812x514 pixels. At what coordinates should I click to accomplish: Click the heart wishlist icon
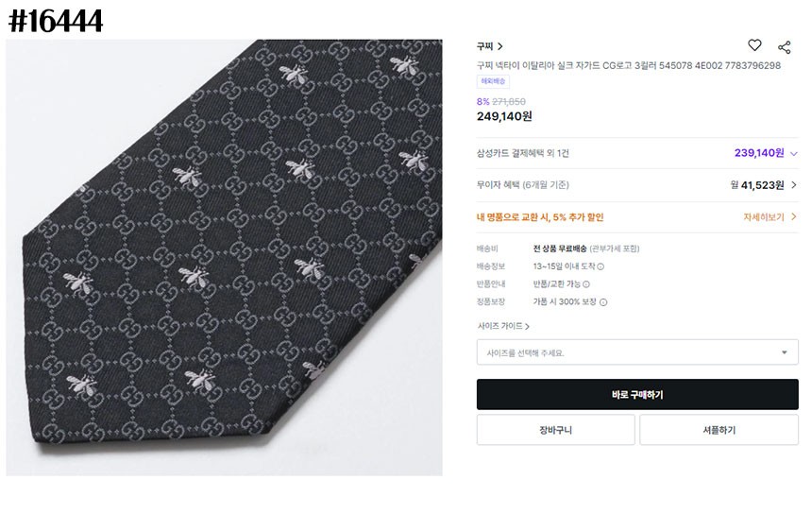754,45
